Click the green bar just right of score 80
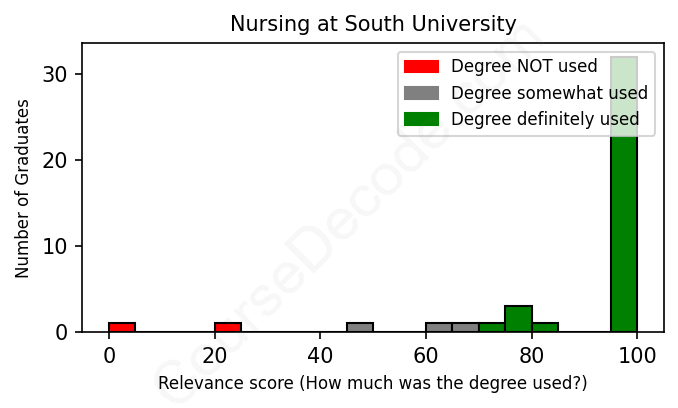 pyautogui.click(x=545, y=327)
